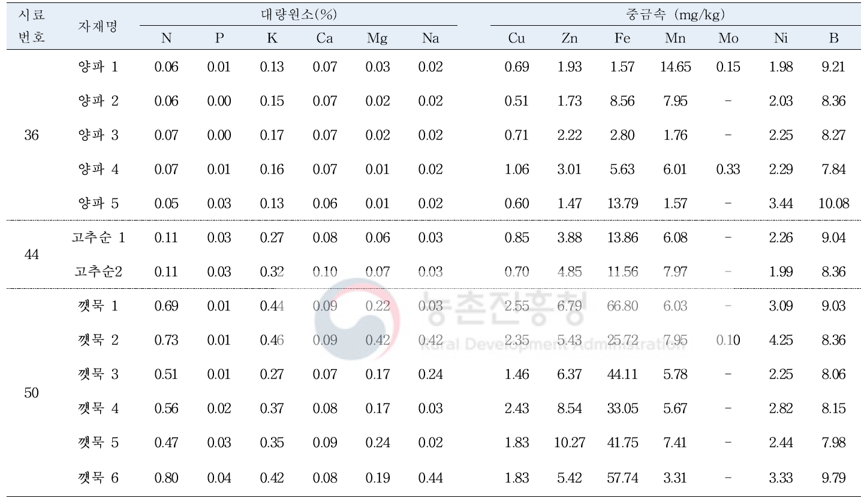
Task: Click the Mg column header
Action: click(x=377, y=38)
